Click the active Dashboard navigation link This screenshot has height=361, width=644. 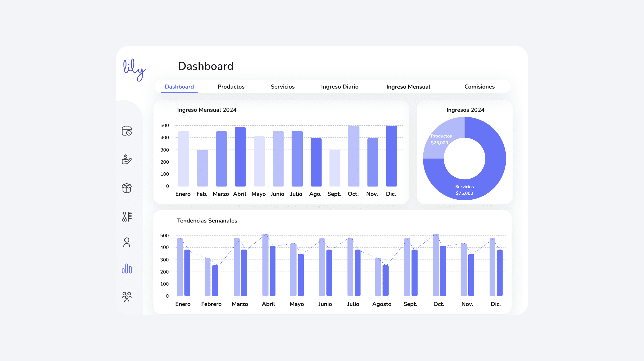[179, 87]
